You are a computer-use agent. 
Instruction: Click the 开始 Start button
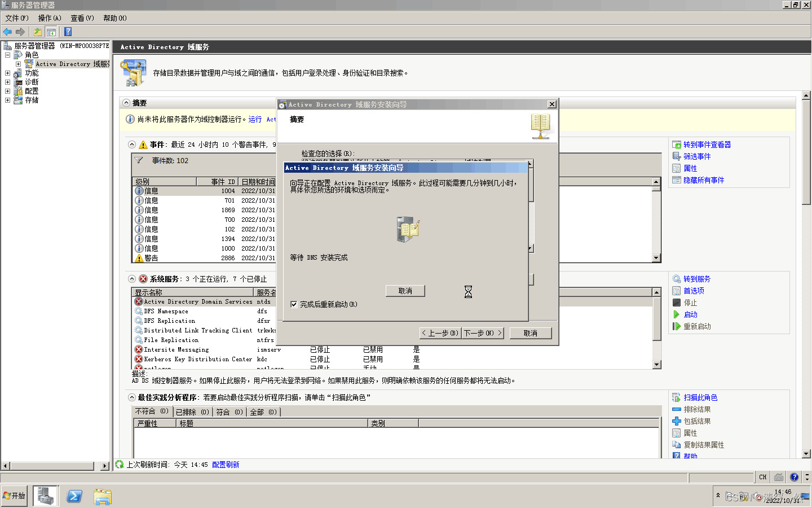pos(14,496)
